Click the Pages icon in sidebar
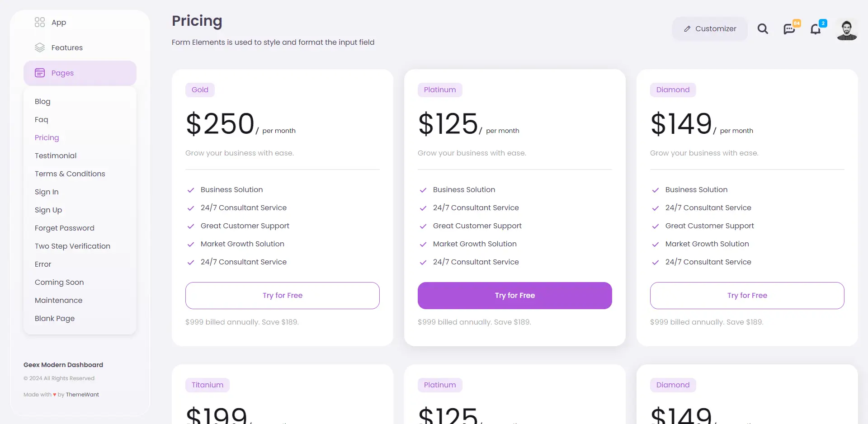 (40, 73)
